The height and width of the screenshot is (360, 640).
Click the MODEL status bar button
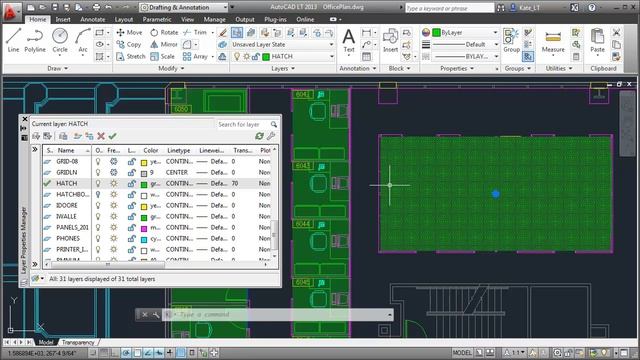pos(462,353)
